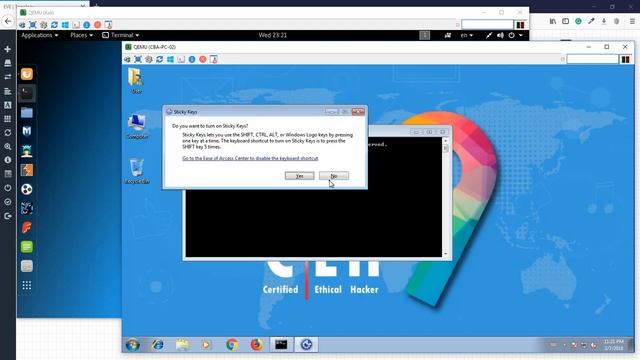Open the en language dropdown in Kali

[467, 36]
